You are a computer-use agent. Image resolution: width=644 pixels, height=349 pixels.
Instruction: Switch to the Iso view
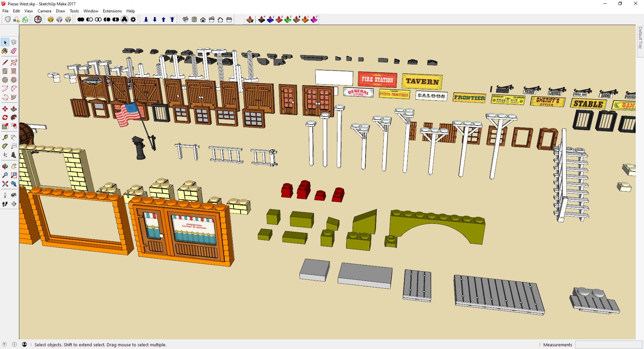[185, 19]
